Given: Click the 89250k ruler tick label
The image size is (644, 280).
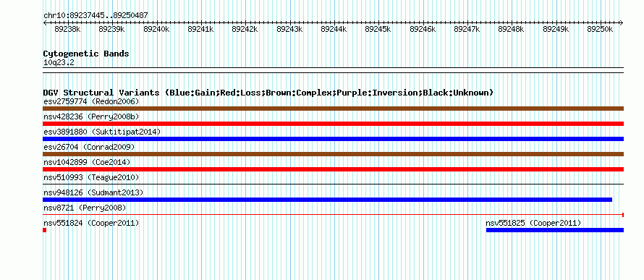Looking at the screenshot, I should click(x=600, y=29).
